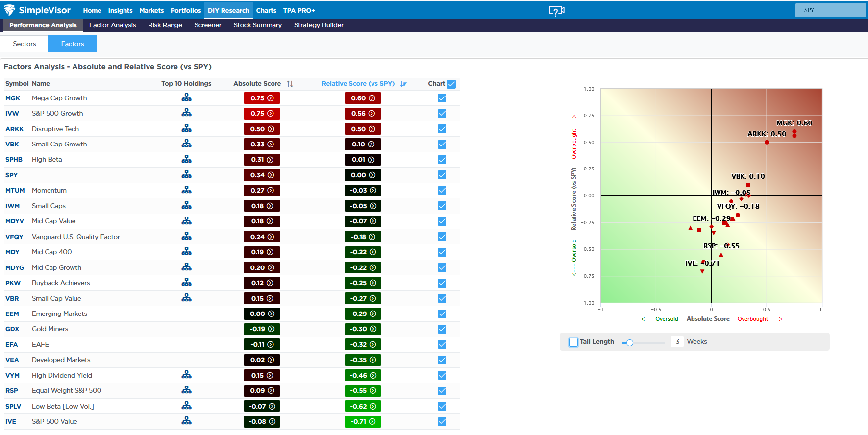Expand VYM relative score -0.46 badge
The image size is (868, 435).
coord(363,375)
